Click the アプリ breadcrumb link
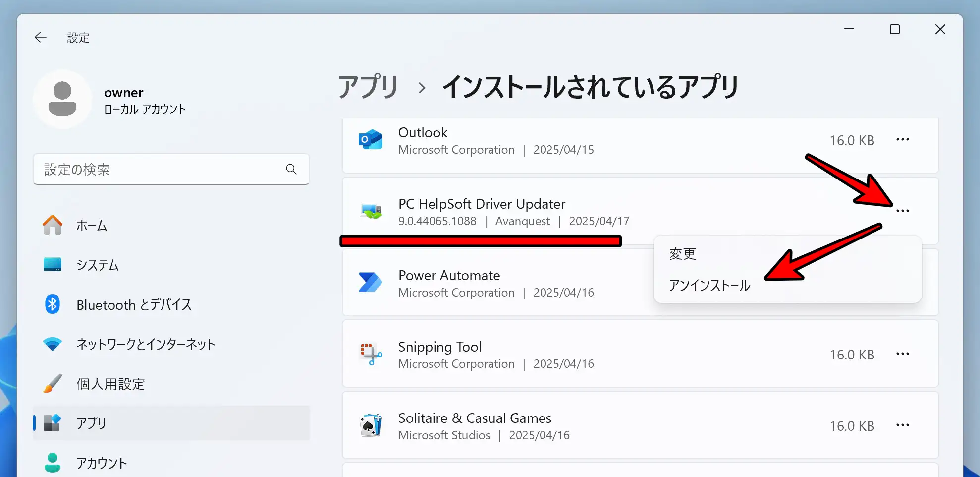 click(369, 87)
